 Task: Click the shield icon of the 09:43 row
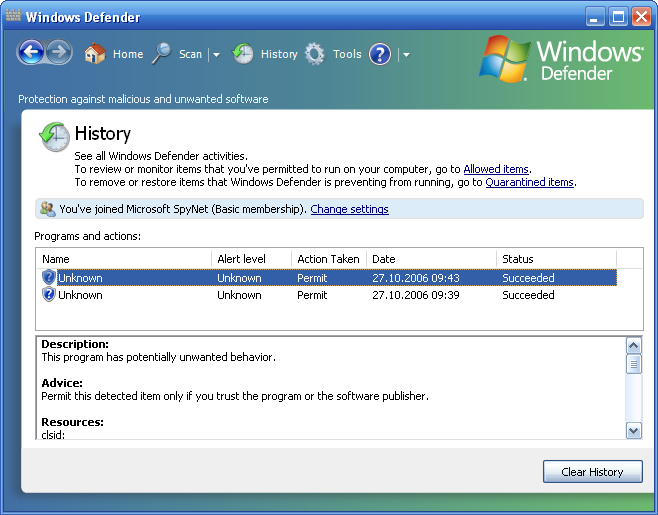pyautogui.click(x=49, y=277)
